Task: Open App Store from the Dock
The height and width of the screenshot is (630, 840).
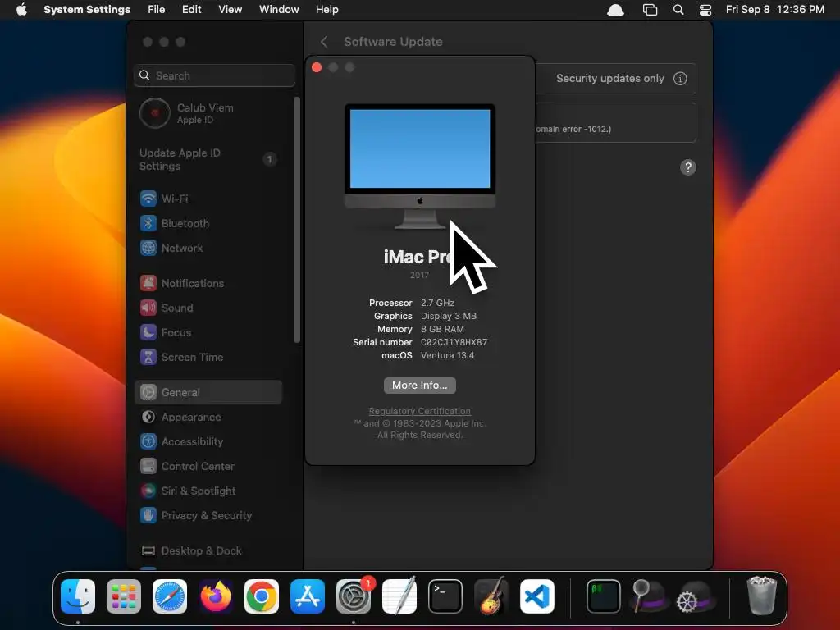Action: pos(308,596)
